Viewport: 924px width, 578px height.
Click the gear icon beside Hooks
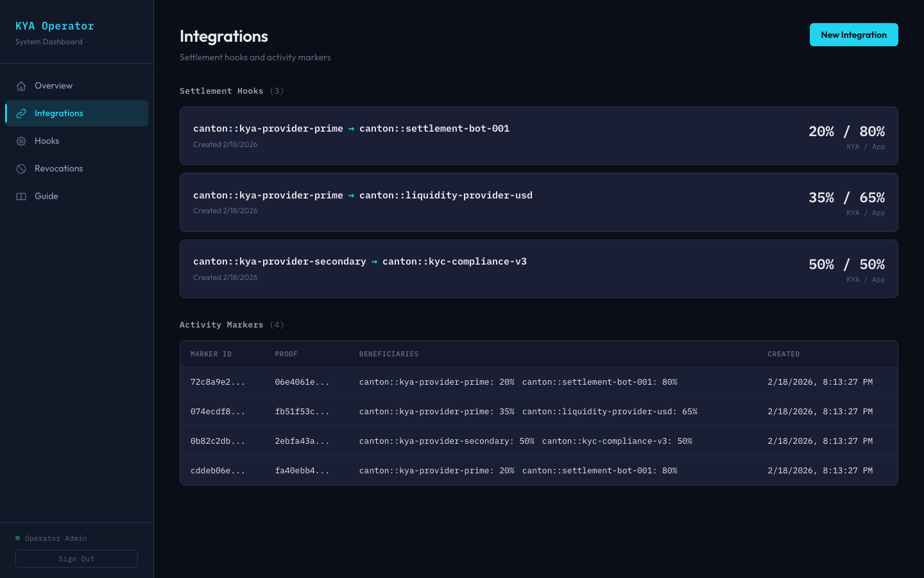tap(21, 141)
